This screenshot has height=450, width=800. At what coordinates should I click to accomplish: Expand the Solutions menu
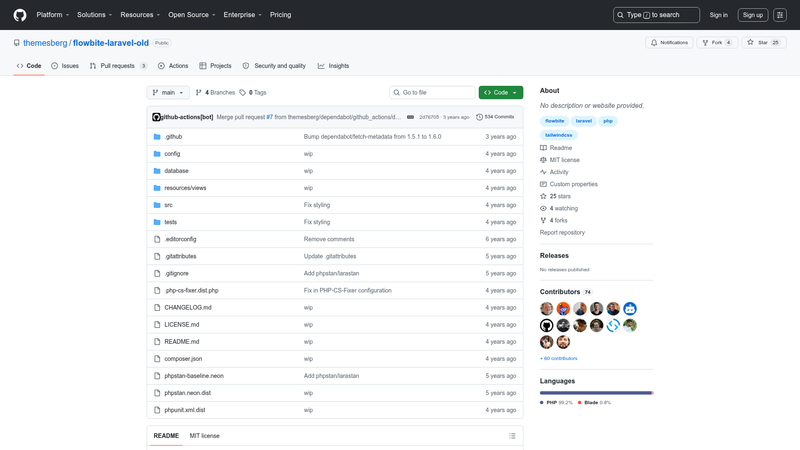(94, 15)
